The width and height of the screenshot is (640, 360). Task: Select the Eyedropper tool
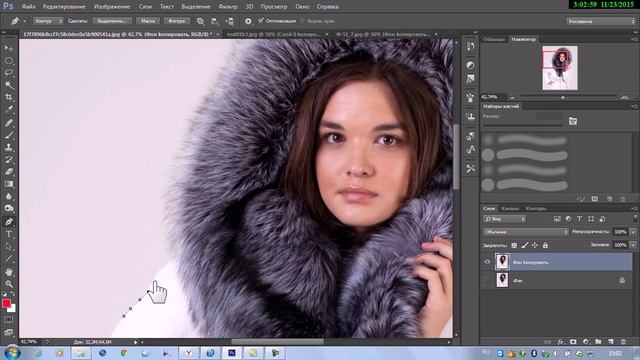[9, 109]
